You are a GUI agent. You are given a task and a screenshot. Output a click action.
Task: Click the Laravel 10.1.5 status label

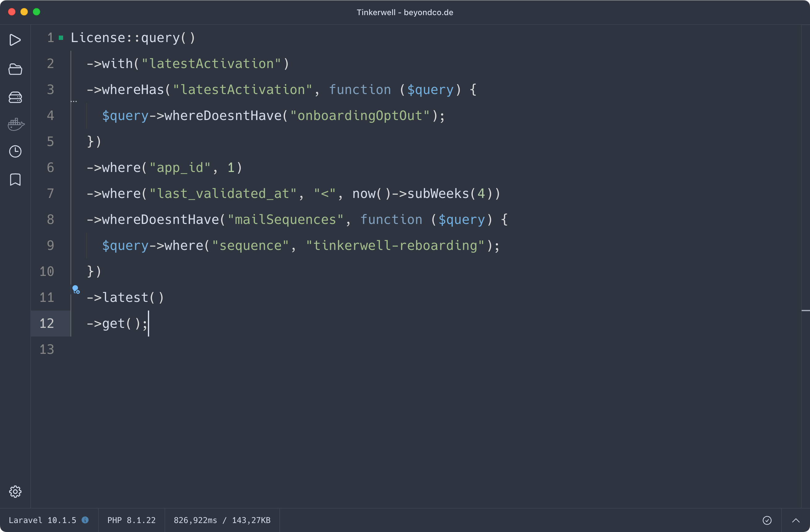[42, 520]
